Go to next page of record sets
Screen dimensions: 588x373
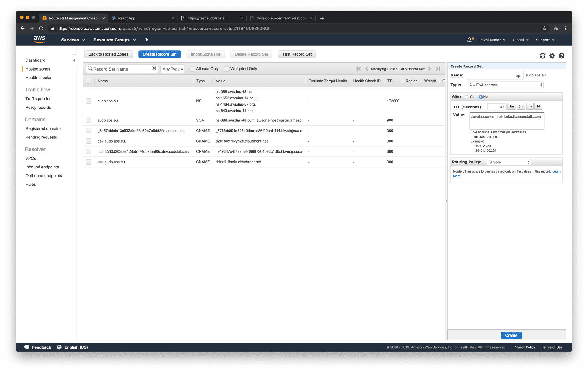pos(430,69)
